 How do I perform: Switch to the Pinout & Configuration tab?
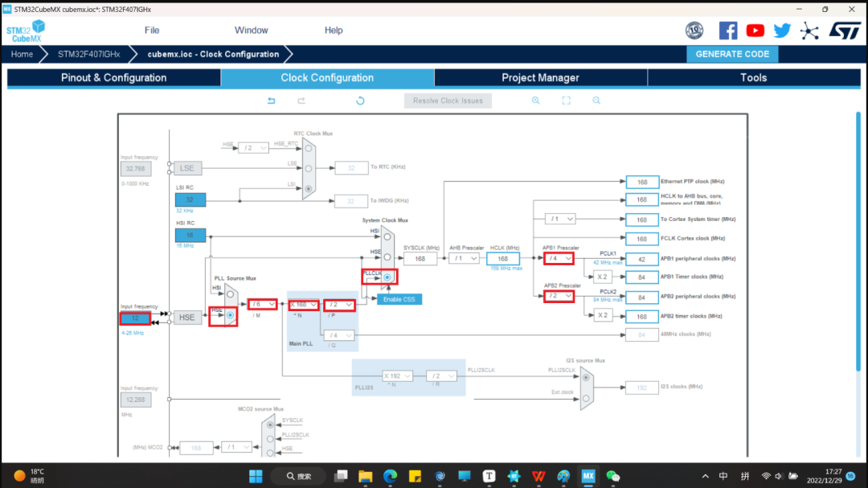pyautogui.click(x=114, y=78)
